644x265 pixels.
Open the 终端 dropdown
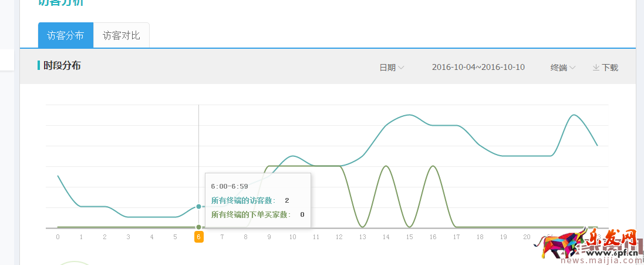[x=562, y=68]
